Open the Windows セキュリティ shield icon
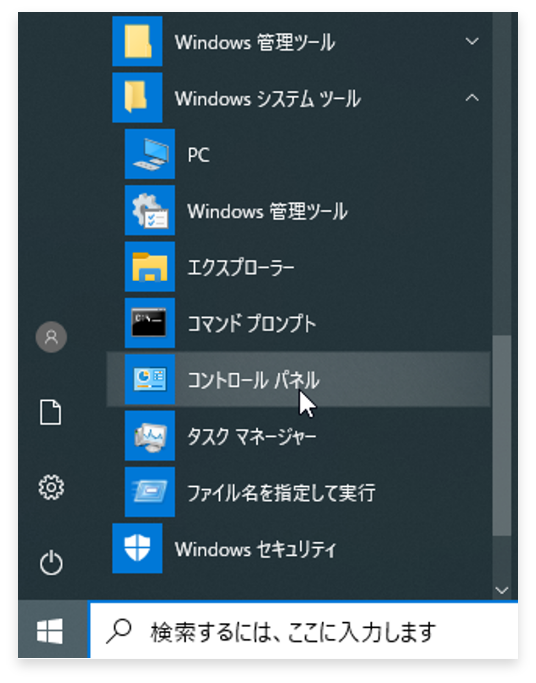This screenshot has width=536, height=683. pos(137,548)
